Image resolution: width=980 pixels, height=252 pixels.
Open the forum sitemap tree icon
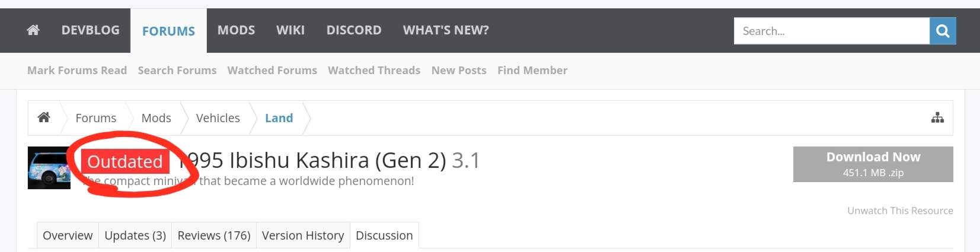pyautogui.click(x=937, y=117)
